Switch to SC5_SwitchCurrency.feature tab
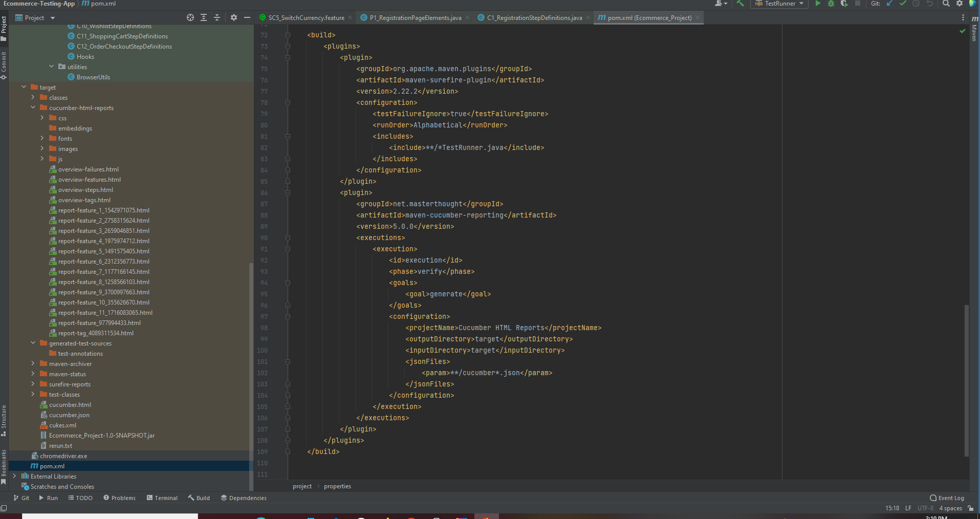This screenshot has width=980, height=519. click(x=306, y=18)
